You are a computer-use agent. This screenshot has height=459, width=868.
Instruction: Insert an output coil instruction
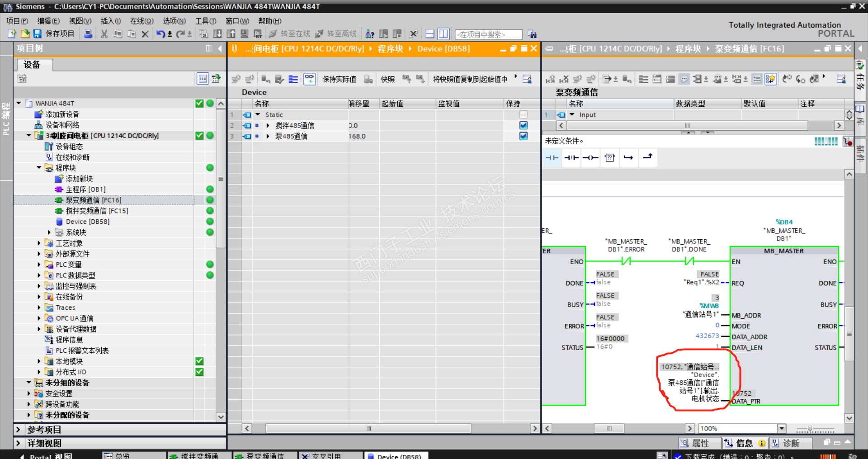click(590, 158)
